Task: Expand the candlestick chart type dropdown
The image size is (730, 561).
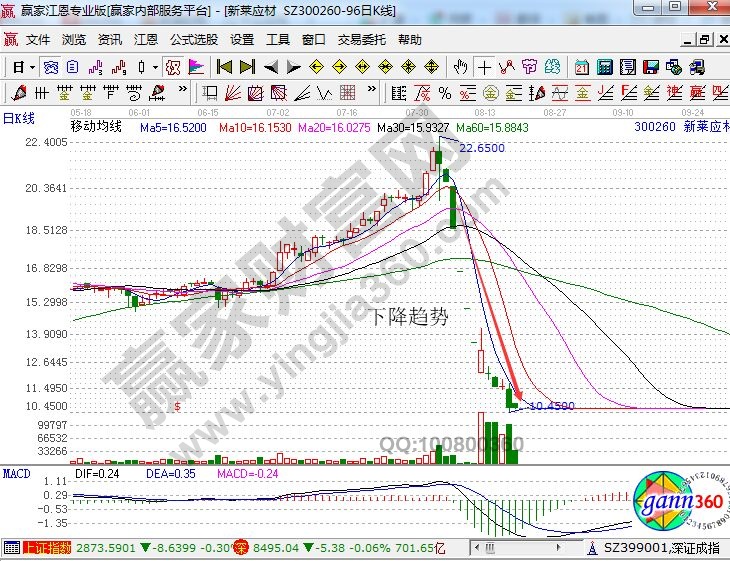Action: point(154,67)
